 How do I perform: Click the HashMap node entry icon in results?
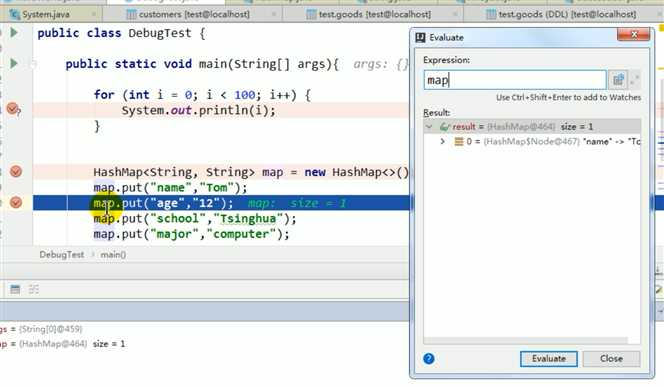459,141
